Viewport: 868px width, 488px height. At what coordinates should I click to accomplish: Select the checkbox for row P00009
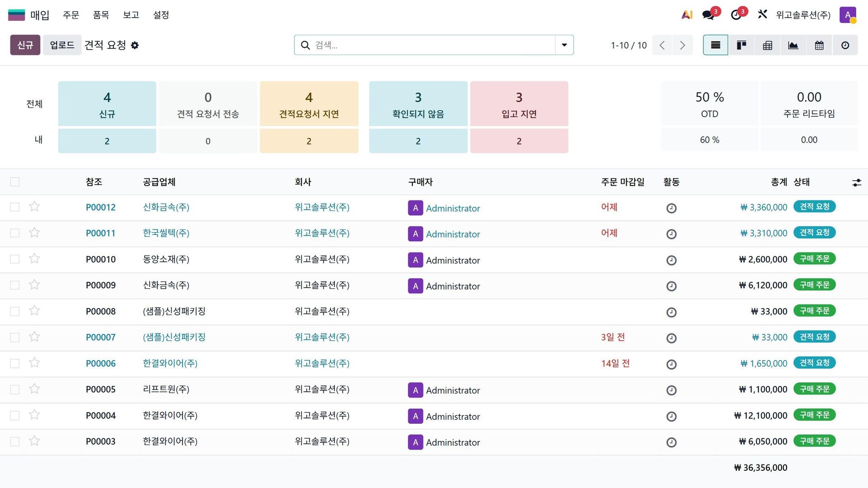click(x=15, y=285)
